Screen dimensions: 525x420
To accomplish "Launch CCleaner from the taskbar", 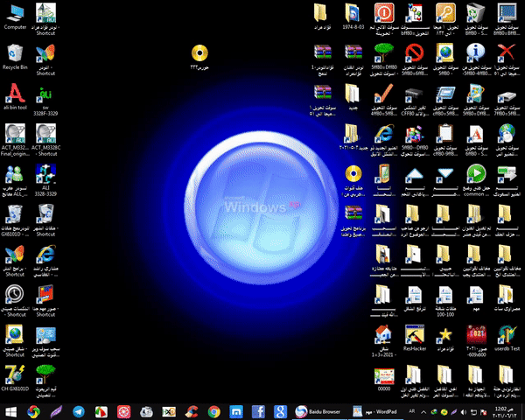I will [192, 411].
